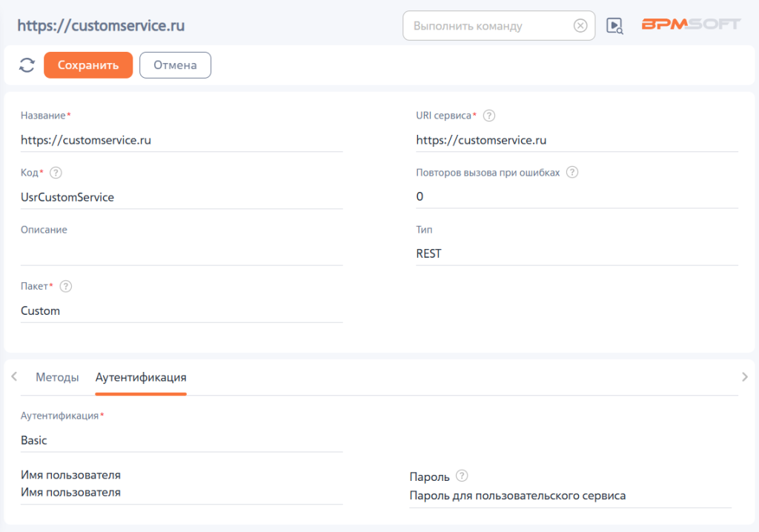759x532 pixels.
Task: Click the Отмена button
Action: tap(175, 65)
